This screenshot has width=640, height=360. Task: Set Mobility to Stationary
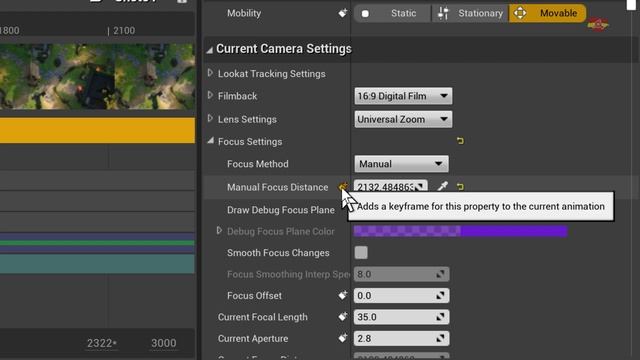pos(470,13)
